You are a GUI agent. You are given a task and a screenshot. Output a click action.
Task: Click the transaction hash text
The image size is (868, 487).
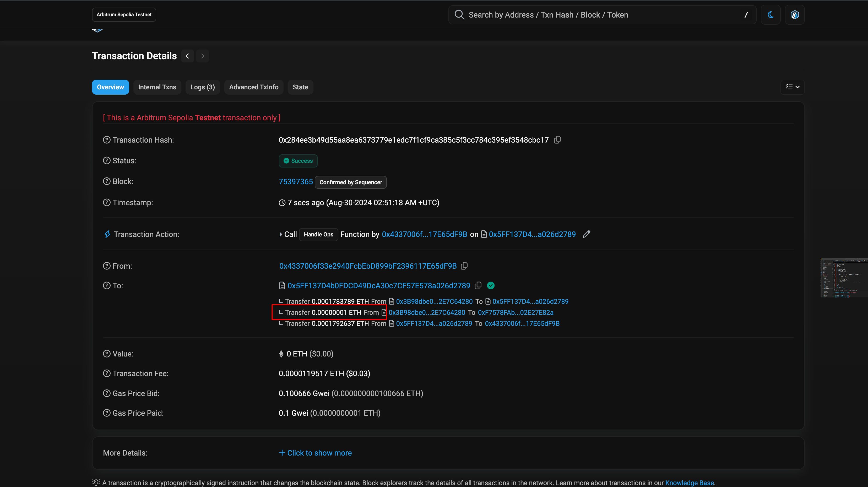pos(414,140)
